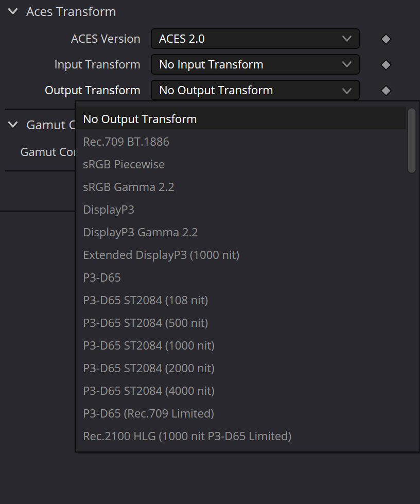Select the plain DisplayP3 option

(x=241, y=210)
